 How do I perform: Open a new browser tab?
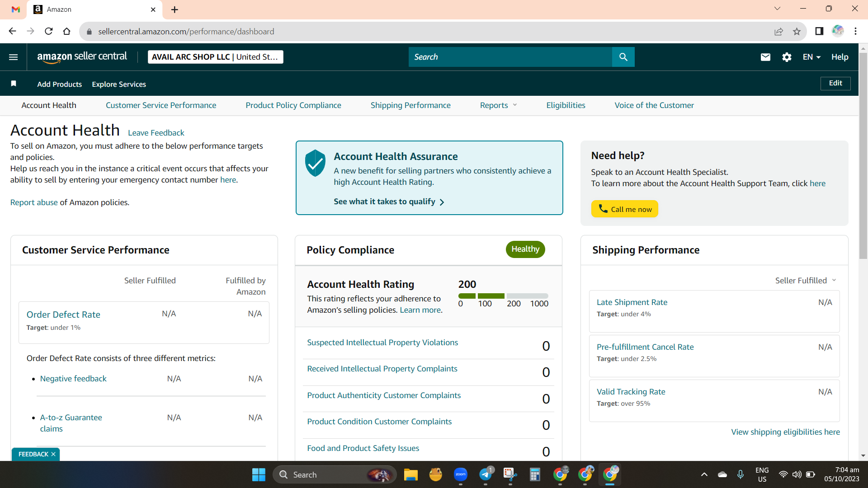[175, 9]
